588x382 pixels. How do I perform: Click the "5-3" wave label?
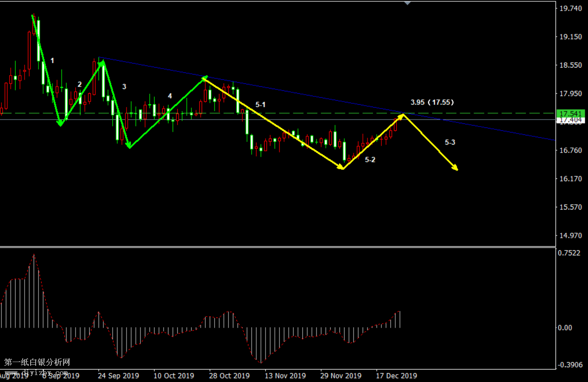(x=450, y=143)
